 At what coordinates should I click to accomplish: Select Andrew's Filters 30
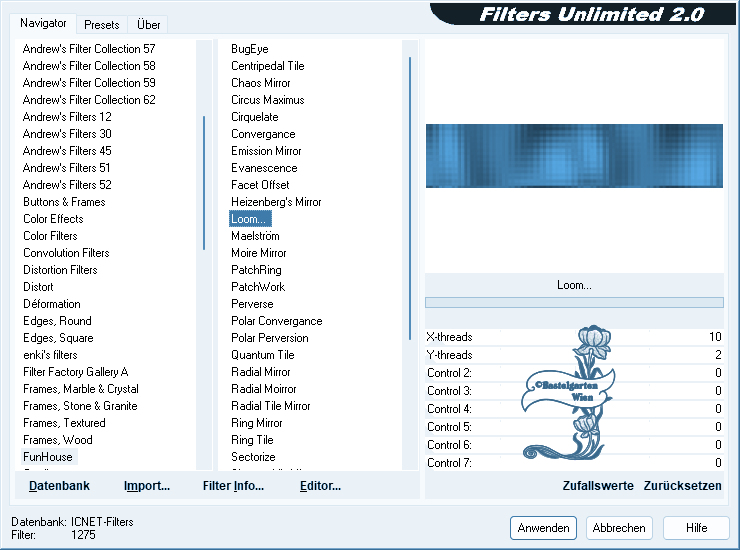[x=67, y=134]
